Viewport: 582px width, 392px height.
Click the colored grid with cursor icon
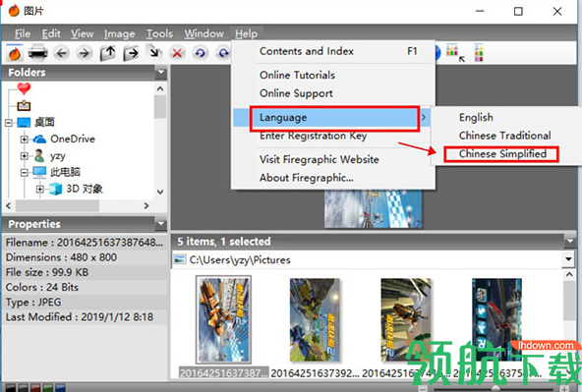tap(454, 53)
